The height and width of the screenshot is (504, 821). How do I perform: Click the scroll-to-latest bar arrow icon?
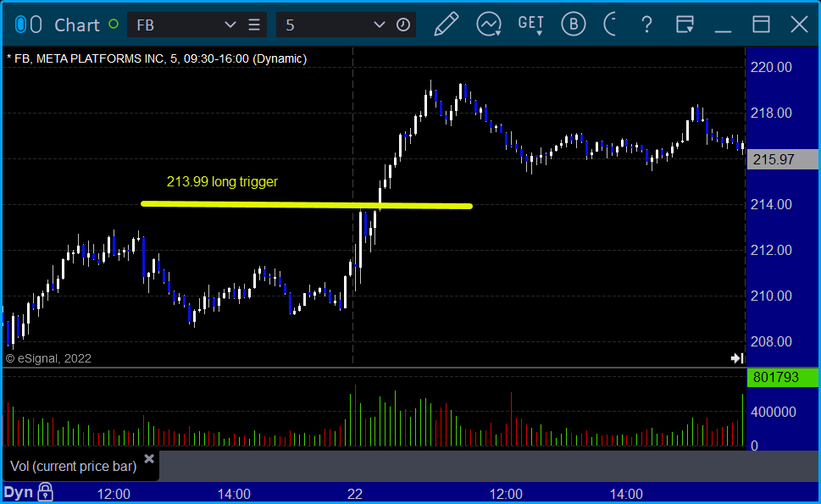pos(737,358)
